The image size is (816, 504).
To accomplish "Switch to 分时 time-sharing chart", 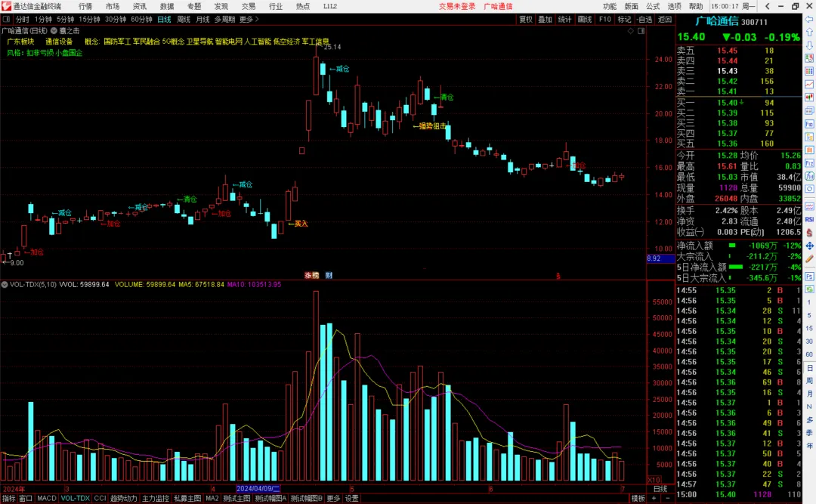I will 23,19.
